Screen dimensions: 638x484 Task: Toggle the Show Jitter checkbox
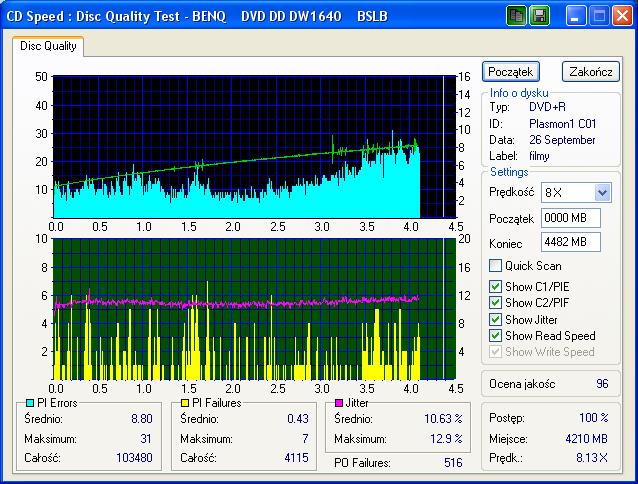point(495,319)
